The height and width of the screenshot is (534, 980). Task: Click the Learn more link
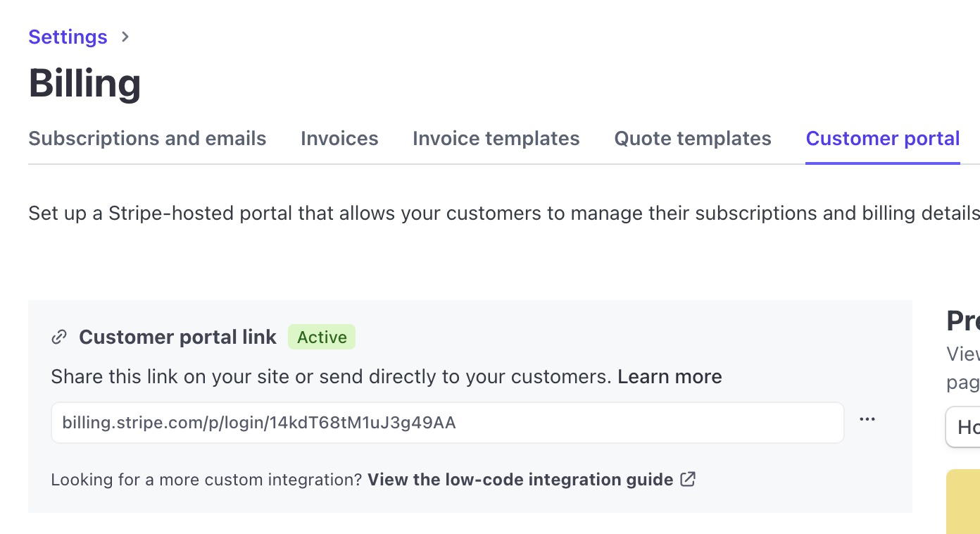[x=670, y=377]
